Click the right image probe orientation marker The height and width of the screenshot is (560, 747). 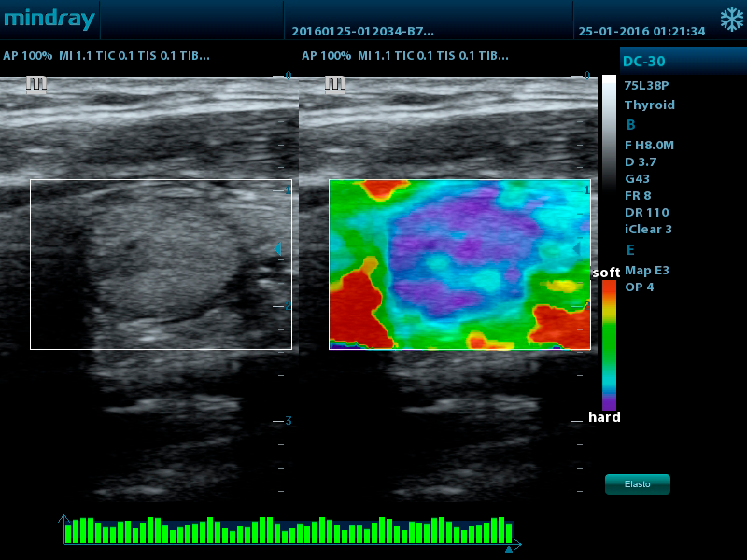click(335, 85)
